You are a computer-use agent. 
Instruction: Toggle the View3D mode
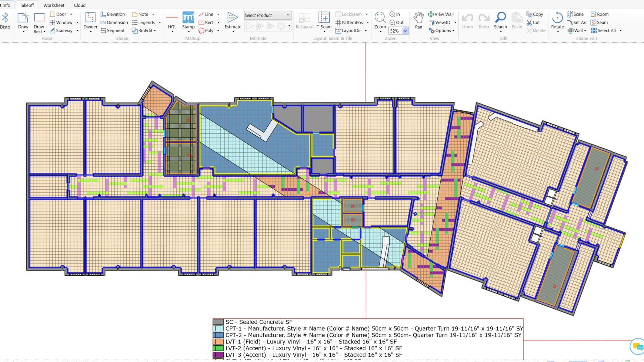tap(440, 23)
